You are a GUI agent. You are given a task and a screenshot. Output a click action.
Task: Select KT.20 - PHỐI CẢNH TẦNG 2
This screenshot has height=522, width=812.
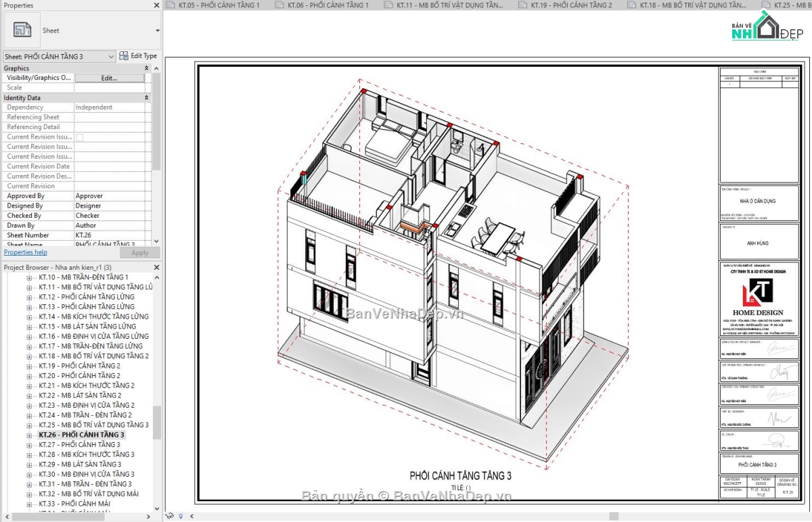tap(79, 375)
